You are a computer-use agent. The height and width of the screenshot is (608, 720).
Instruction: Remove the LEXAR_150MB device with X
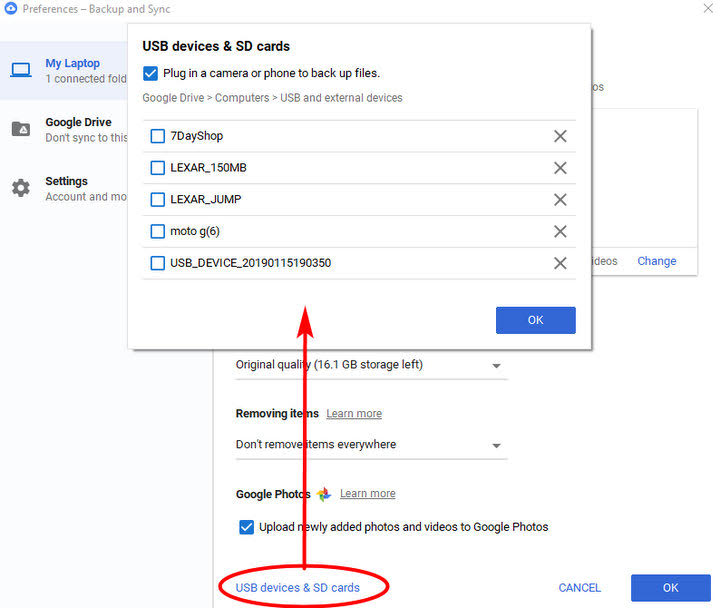click(560, 168)
